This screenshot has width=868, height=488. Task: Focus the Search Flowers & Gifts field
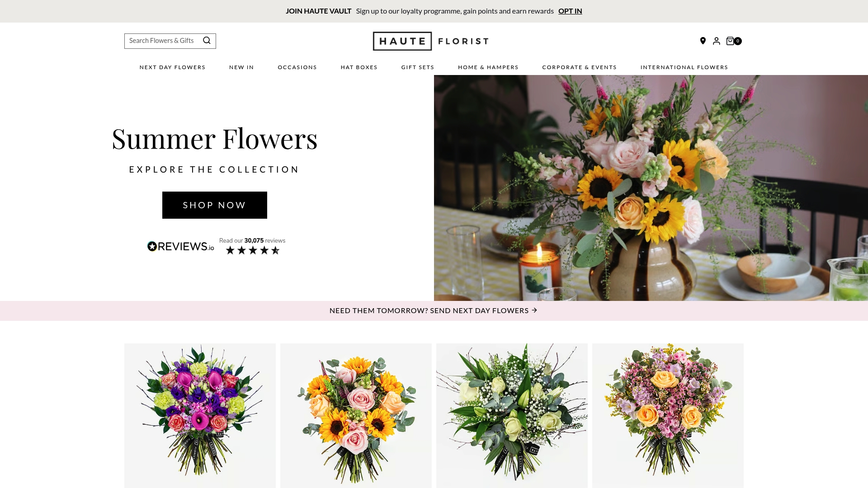click(x=170, y=41)
